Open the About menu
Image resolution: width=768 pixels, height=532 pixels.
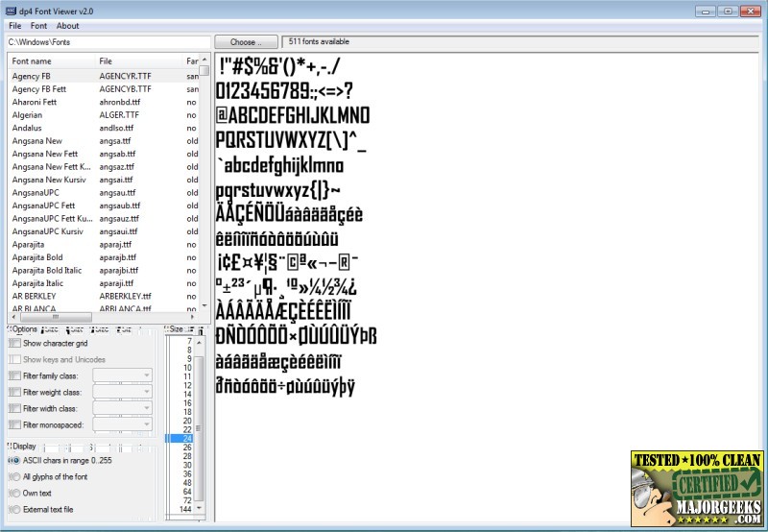[67, 26]
